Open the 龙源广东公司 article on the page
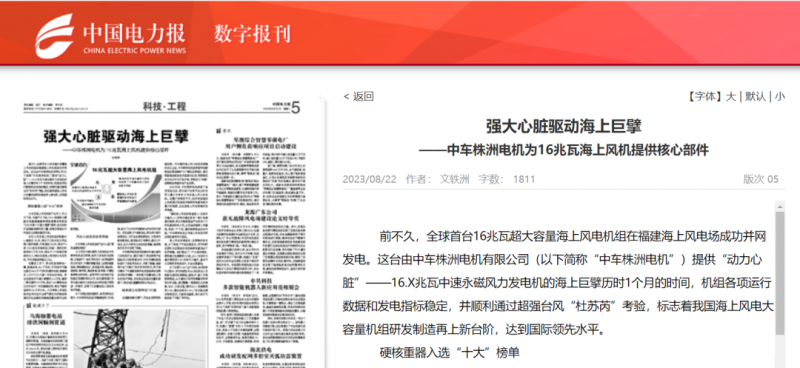This screenshot has height=368, width=800. 261,214
